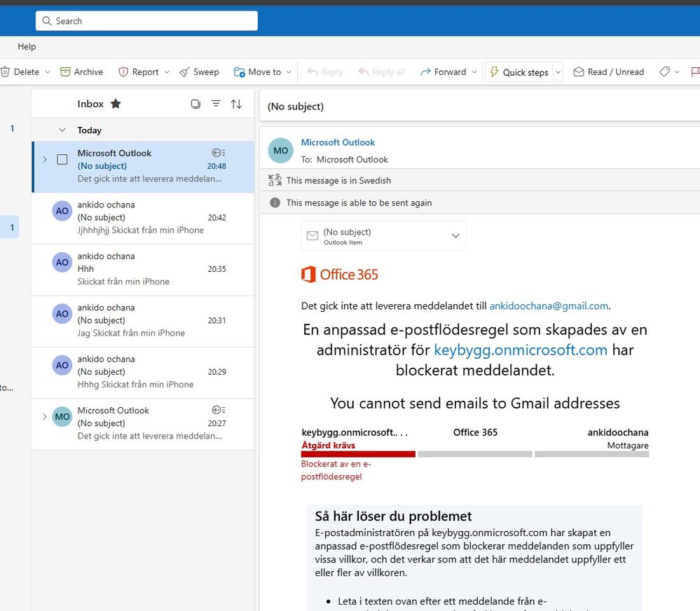The height and width of the screenshot is (611, 700).
Task: Open the ankido ochana 20:29 email
Action: pyautogui.click(x=143, y=373)
